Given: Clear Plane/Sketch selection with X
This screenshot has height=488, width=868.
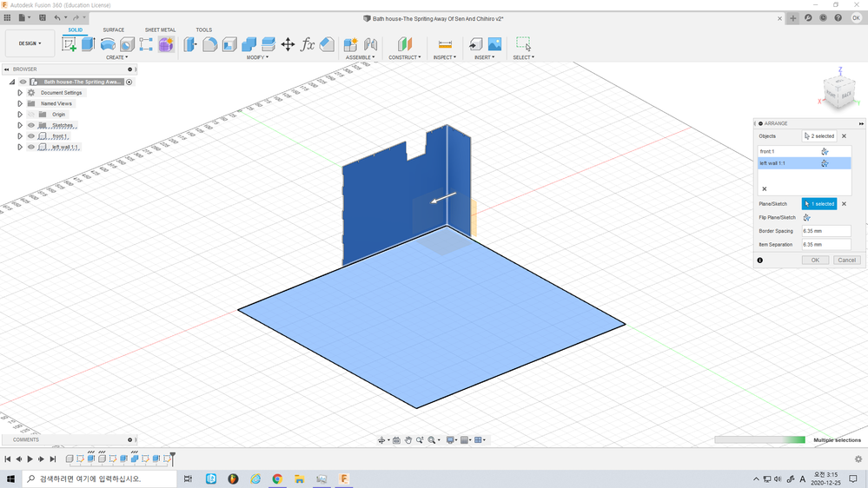Looking at the screenshot, I should [844, 203].
